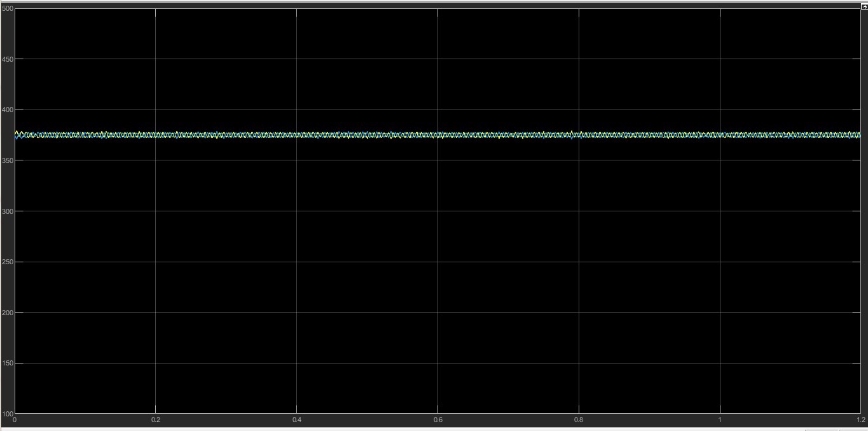Click the x-axis label 0.6
Viewport: 868px width, 431px height.
(437, 420)
